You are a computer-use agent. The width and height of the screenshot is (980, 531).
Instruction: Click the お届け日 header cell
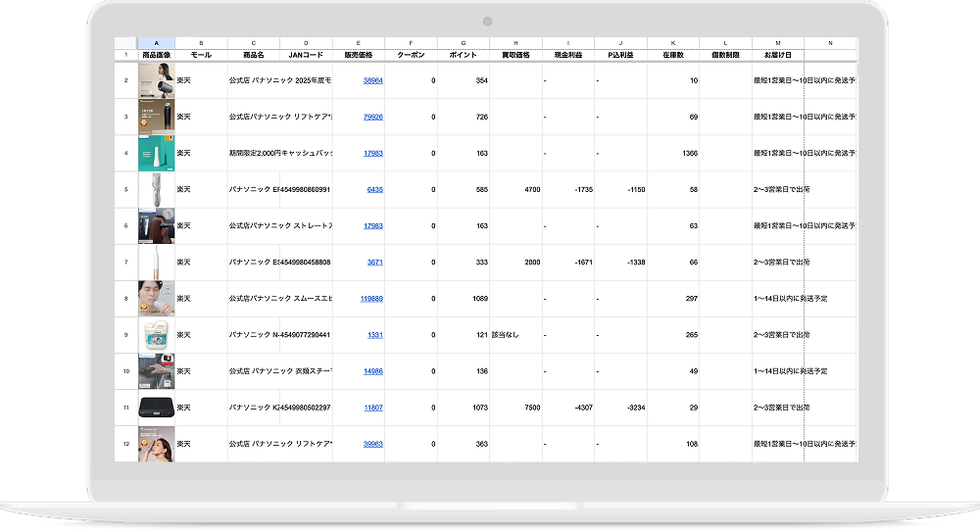(778, 55)
